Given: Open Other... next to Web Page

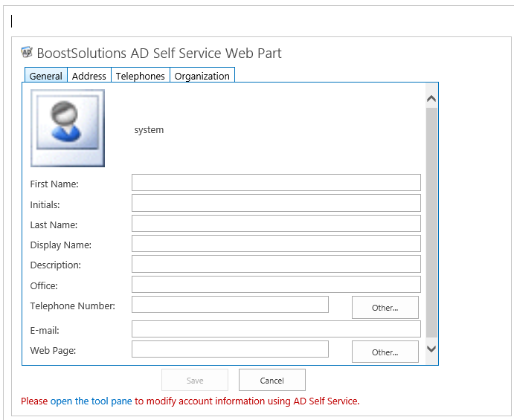Looking at the screenshot, I should point(385,352).
